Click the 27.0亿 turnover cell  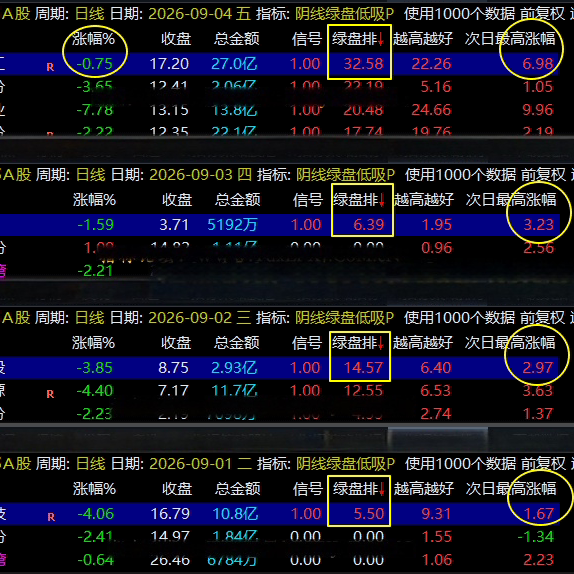tap(234, 64)
